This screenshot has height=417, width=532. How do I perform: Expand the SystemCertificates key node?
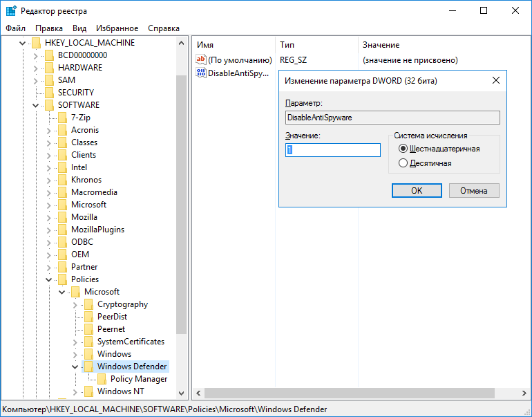pos(75,342)
